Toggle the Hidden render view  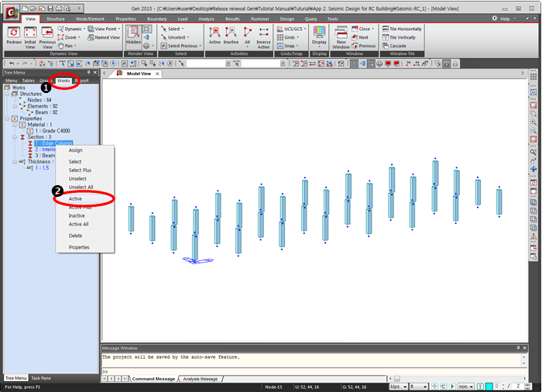133,36
